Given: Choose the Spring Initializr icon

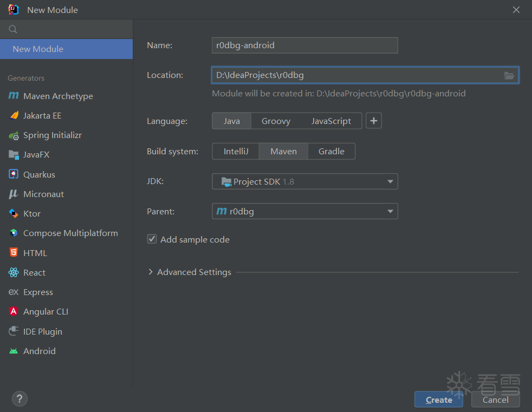Looking at the screenshot, I should [x=14, y=136].
